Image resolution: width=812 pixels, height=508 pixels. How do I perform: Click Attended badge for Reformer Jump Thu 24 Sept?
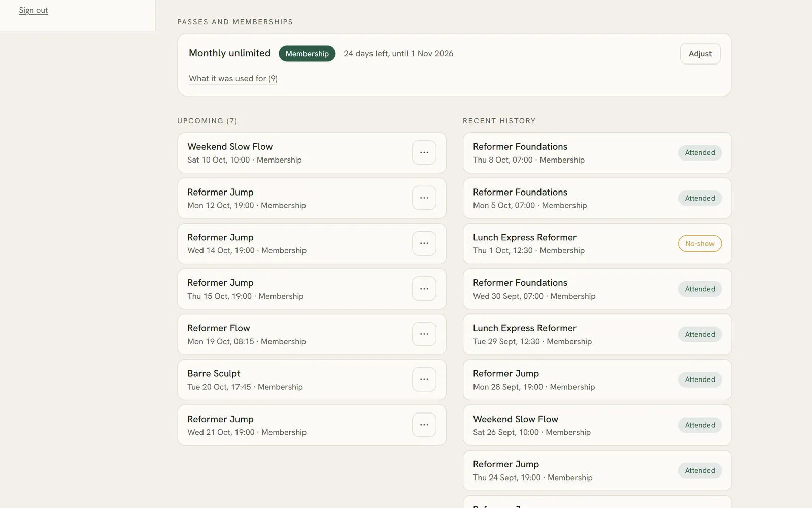tap(699, 470)
